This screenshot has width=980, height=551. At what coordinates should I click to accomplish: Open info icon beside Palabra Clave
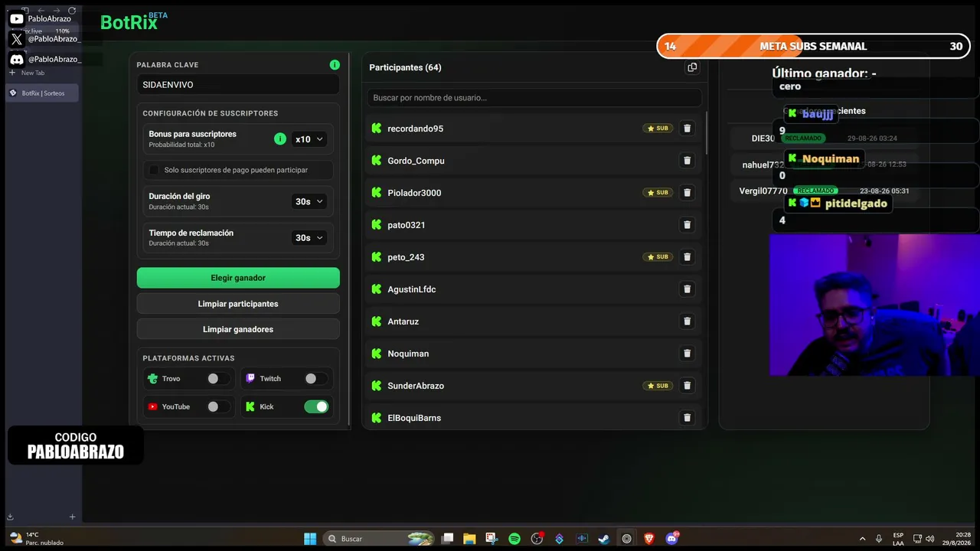tap(335, 65)
